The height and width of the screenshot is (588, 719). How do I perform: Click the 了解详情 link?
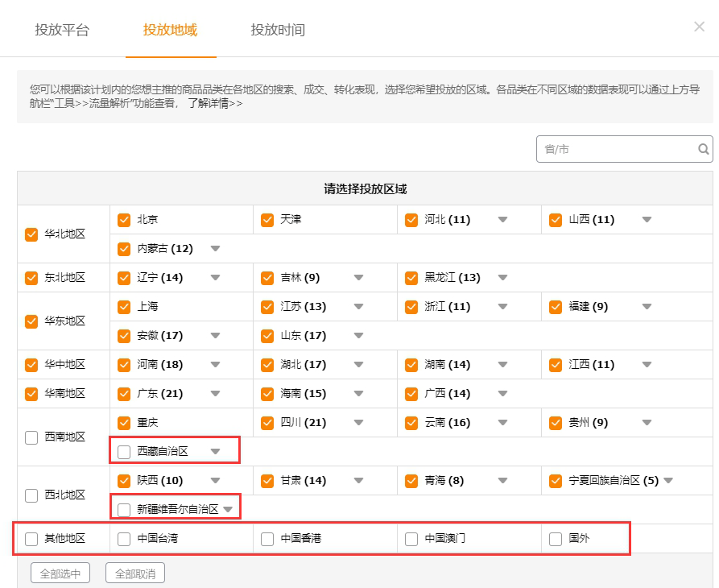[214, 103]
